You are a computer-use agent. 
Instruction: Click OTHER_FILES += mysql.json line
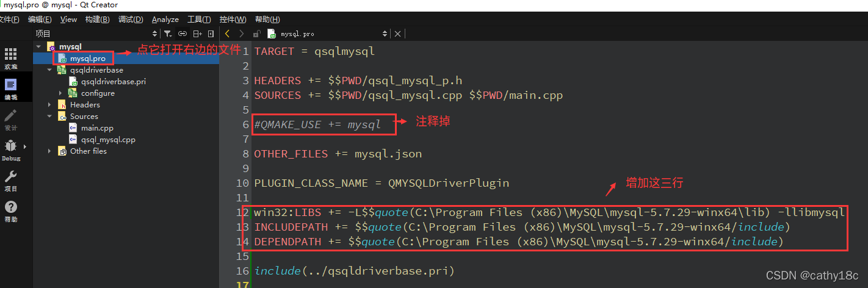pyautogui.click(x=338, y=154)
